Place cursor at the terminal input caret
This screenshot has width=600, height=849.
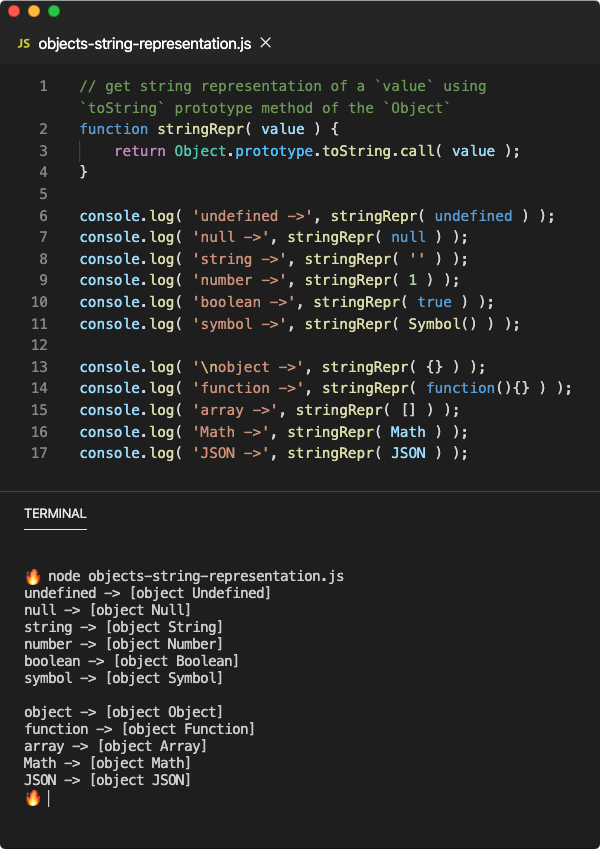click(x=48, y=798)
